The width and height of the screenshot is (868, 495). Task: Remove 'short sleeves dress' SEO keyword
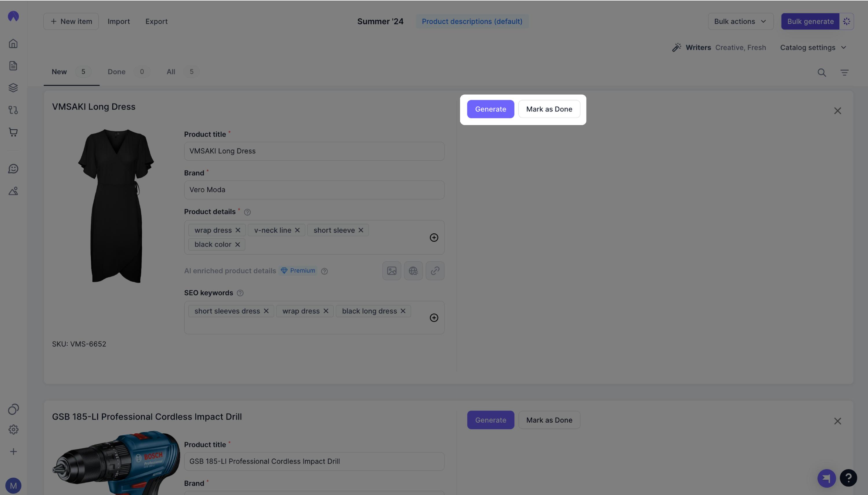point(266,311)
